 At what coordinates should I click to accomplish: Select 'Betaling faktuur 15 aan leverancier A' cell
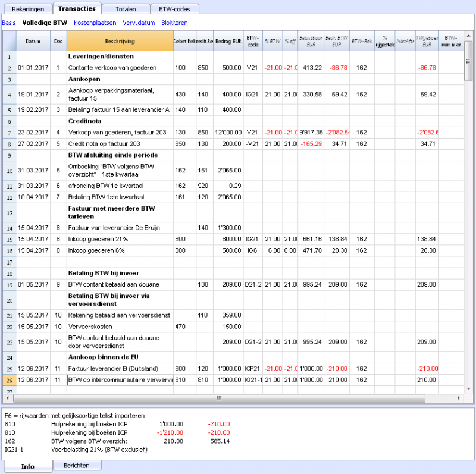coord(120,109)
